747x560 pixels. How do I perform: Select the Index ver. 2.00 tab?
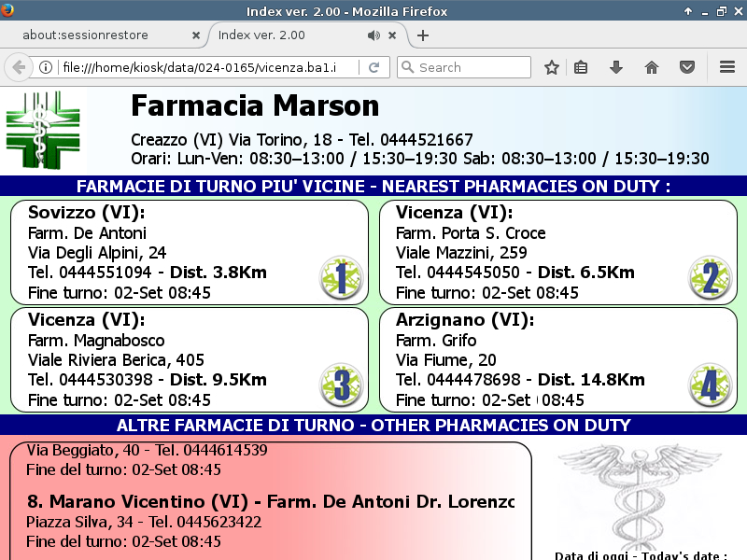point(280,35)
